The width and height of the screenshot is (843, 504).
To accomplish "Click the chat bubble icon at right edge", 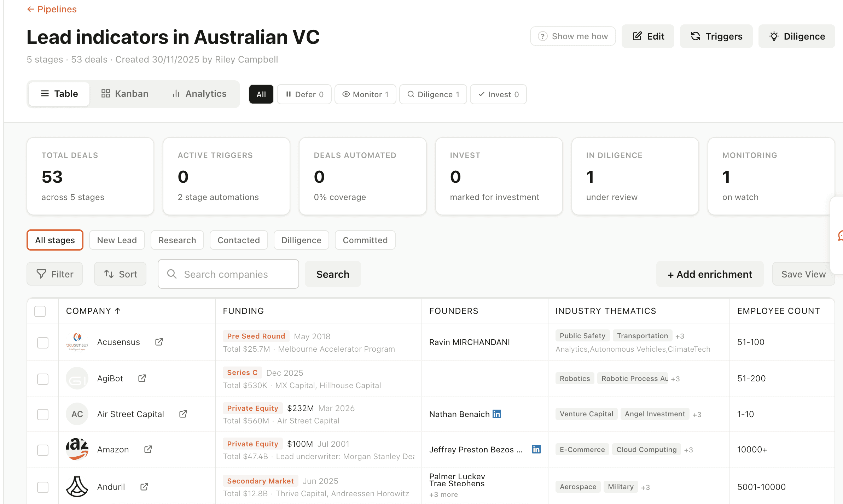I will point(840,235).
